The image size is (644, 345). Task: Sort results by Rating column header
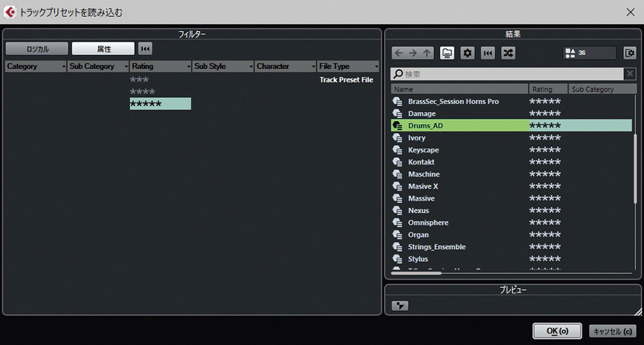click(x=549, y=89)
